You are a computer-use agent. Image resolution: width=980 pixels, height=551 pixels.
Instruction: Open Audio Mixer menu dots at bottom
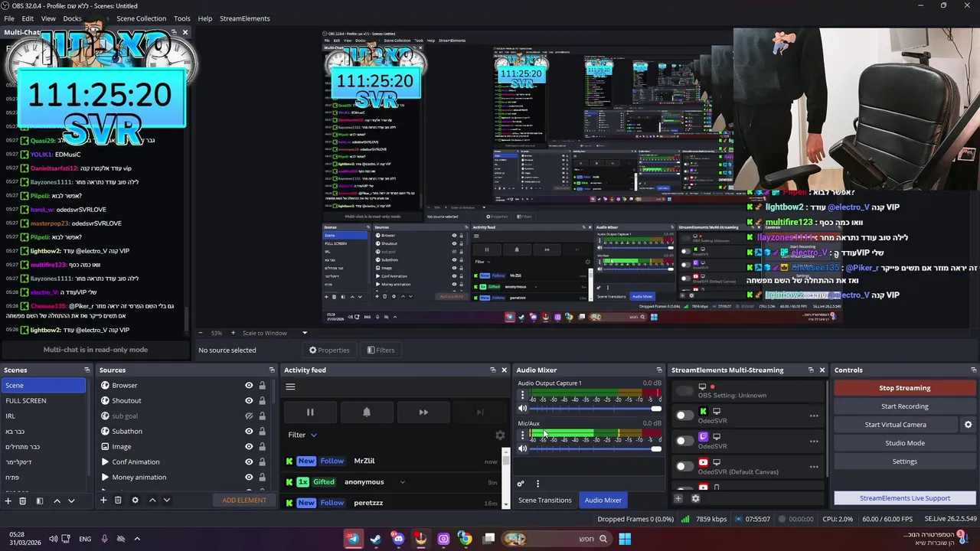537,484
